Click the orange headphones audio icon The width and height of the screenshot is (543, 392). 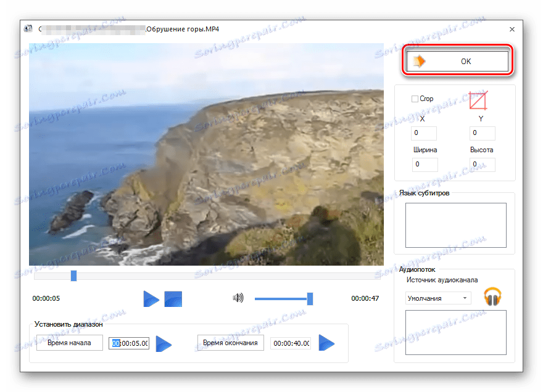pyautogui.click(x=492, y=296)
